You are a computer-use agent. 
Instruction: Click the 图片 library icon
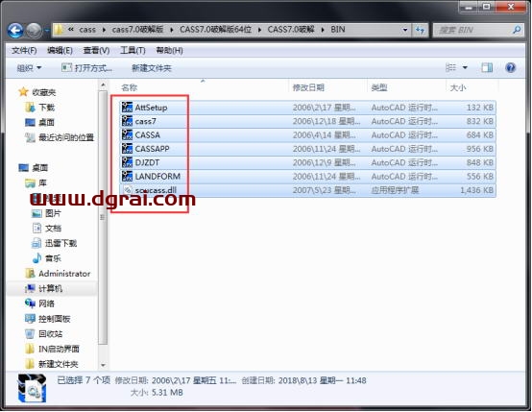point(36,213)
